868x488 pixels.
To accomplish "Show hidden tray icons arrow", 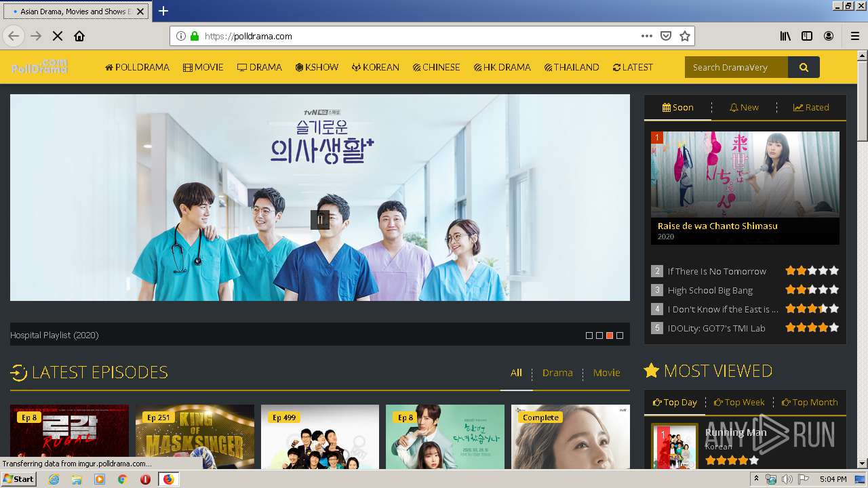I will (x=756, y=479).
